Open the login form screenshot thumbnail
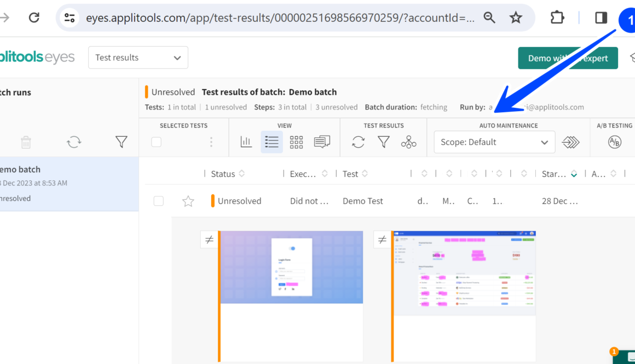Image resolution: width=635 pixels, height=364 pixels. [291, 267]
